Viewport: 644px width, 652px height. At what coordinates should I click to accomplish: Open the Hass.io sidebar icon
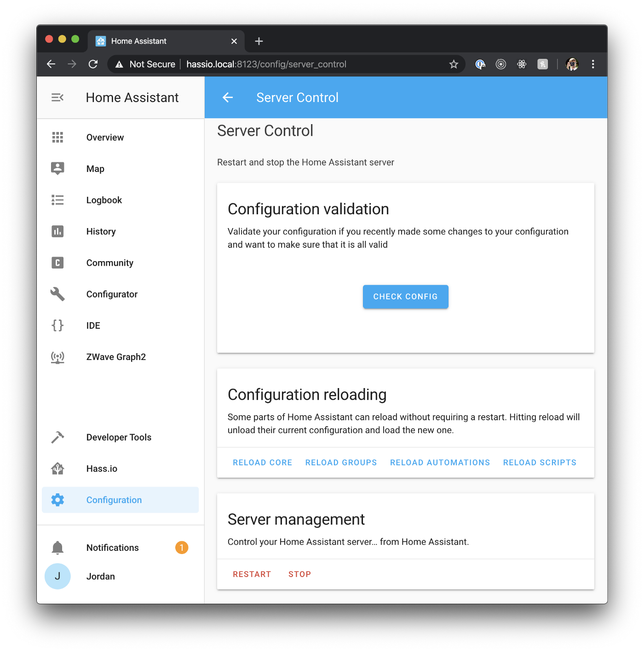click(x=57, y=468)
